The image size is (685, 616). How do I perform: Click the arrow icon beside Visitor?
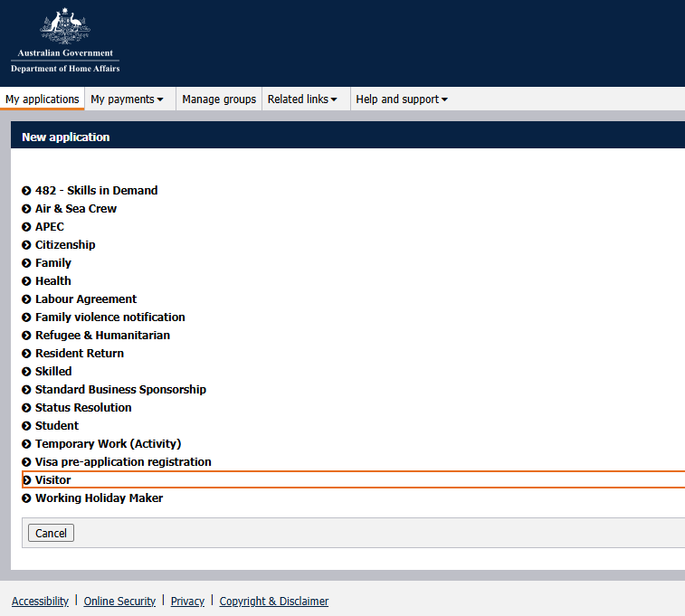coord(26,480)
